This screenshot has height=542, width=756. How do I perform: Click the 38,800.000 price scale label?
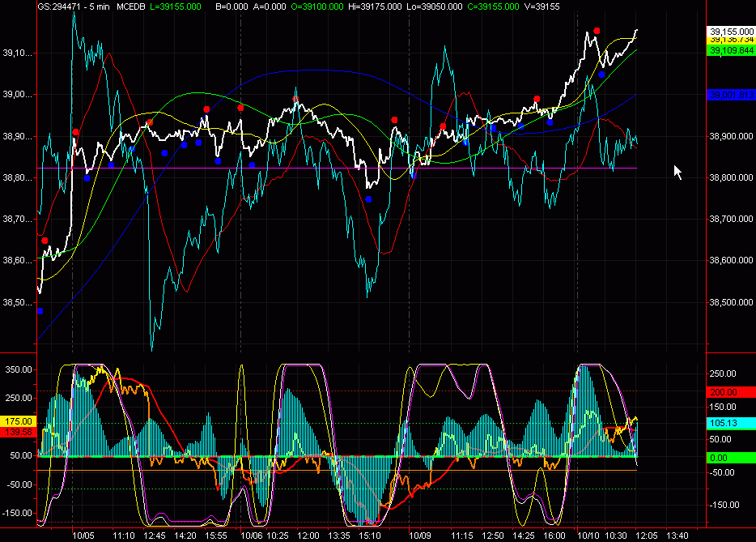click(x=731, y=177)
